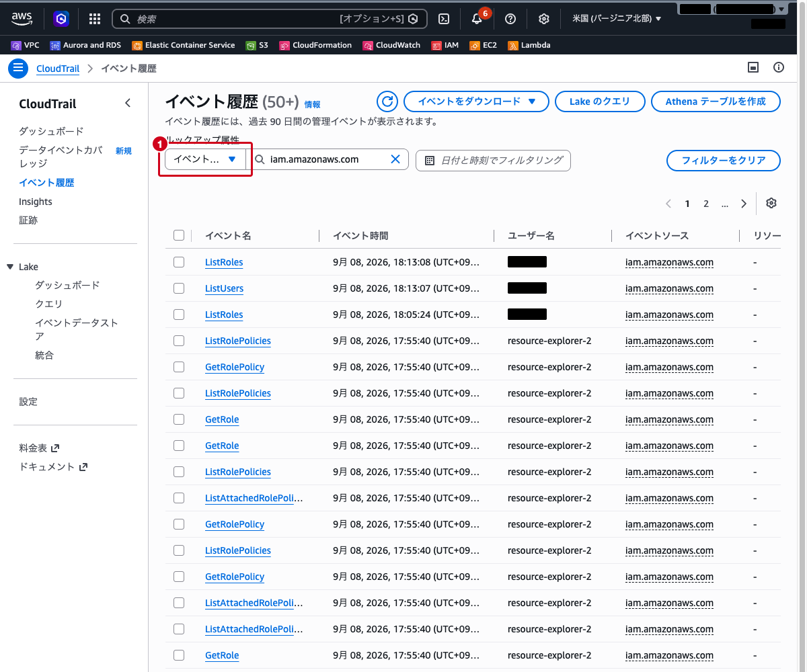Open the IAM bookmark
This screenshot has width=807, height=672.
(445, 45)
